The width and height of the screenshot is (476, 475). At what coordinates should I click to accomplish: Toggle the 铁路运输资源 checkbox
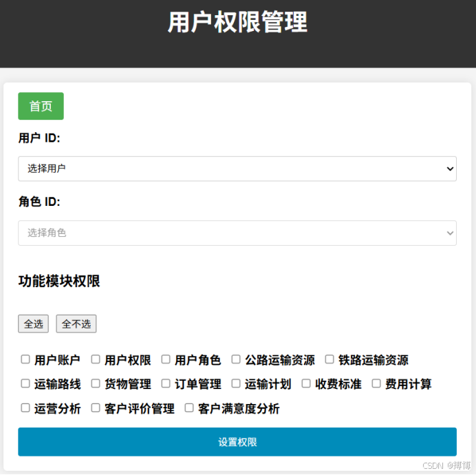(329, 359)
